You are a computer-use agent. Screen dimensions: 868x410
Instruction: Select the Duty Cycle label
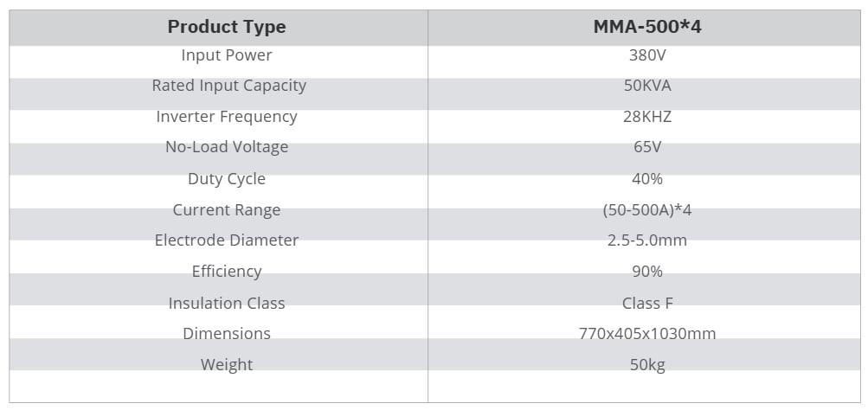(x=226, y=179)
